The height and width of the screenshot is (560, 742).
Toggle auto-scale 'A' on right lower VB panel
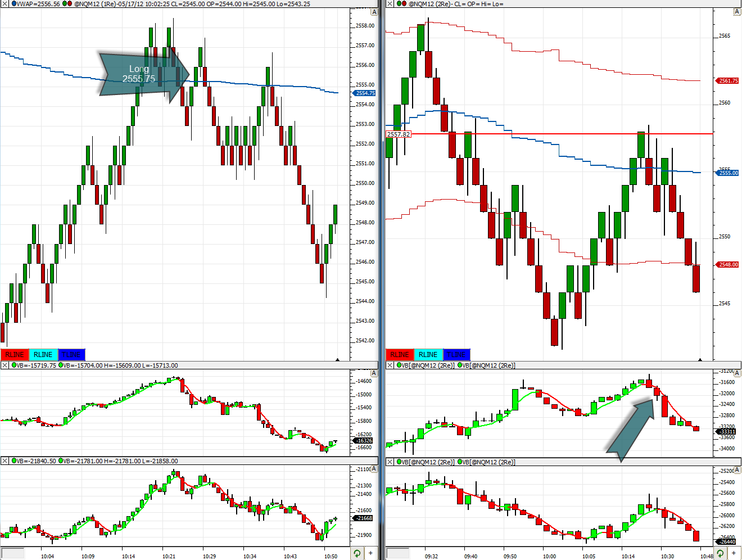pos(738,469)
